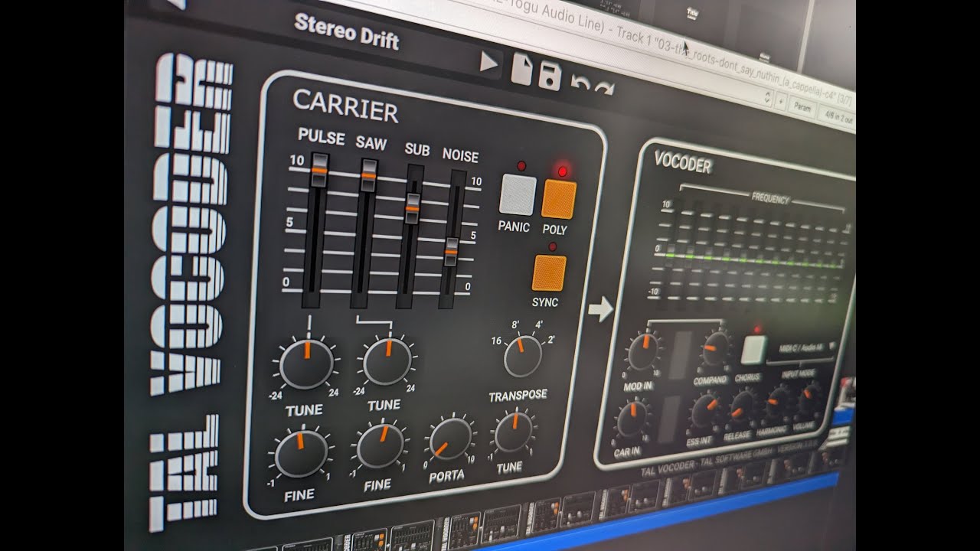
Task: Step presets with the host up/down arrows
Action: point(768,99)
